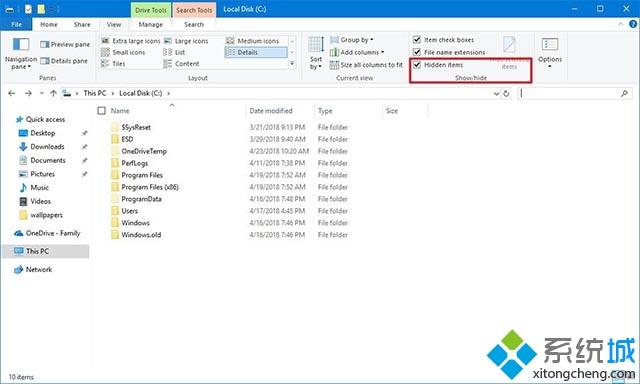
Task: Uncheck File name extensions
Action: click(x=417, y=52)
